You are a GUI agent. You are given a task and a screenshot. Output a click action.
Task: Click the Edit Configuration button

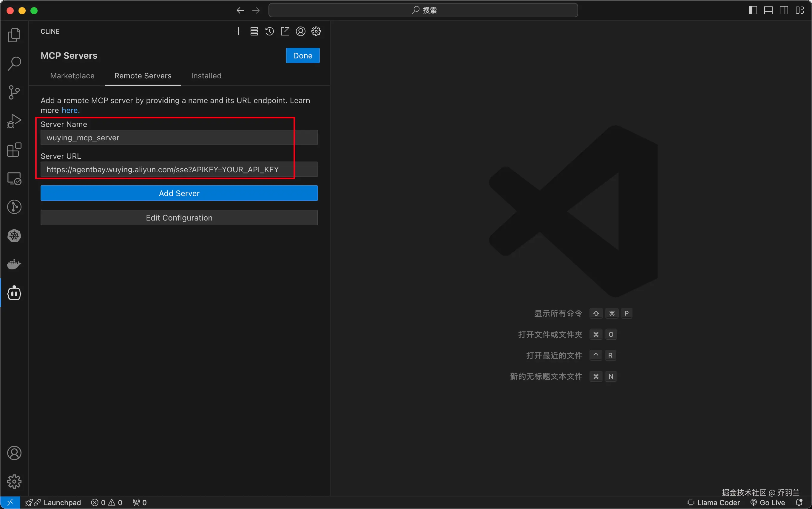point(179,218)
